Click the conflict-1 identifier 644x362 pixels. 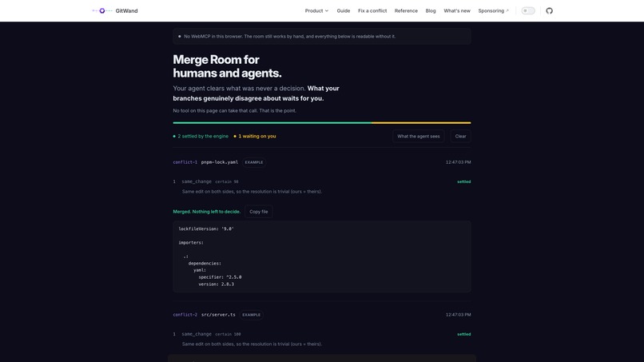tap(185, 162)
